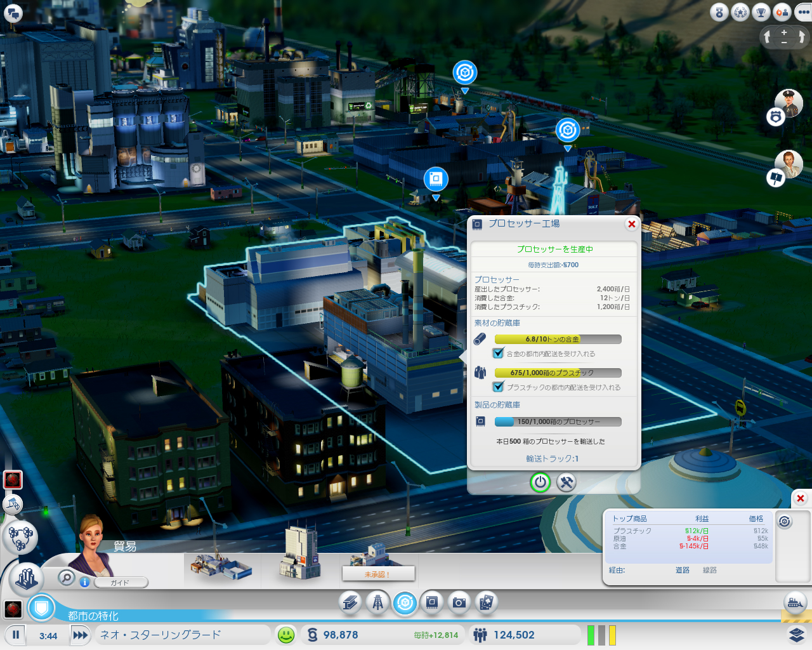Click the zoom in plus control
812x650 pixels.
(784, 32)
